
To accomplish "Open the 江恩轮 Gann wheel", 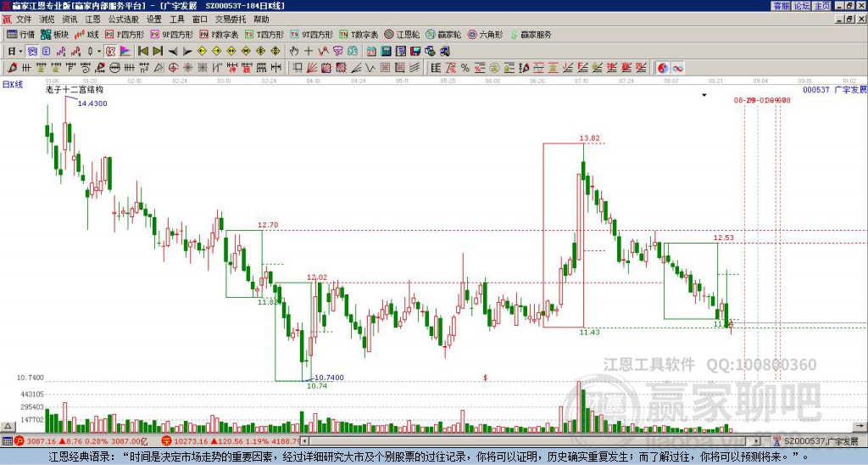I will pyautogui.click(x=402, y=34).
